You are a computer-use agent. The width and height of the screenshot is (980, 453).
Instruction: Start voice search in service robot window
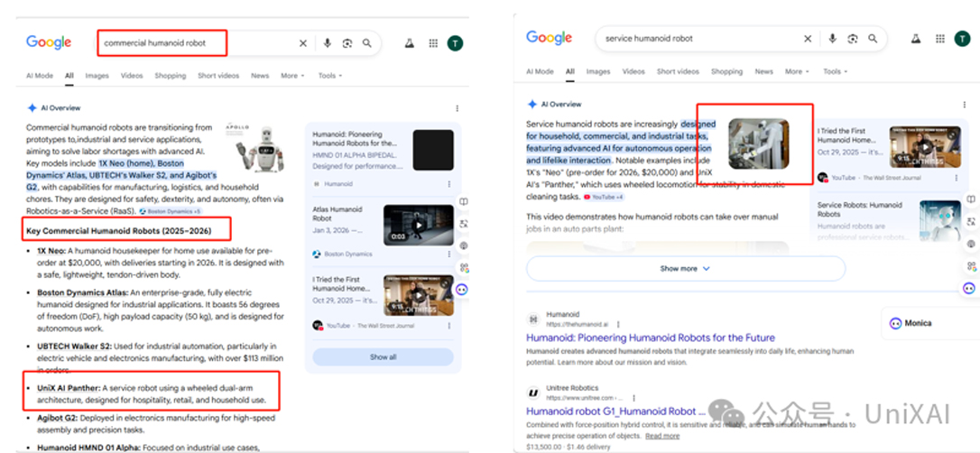pyautogui.click(x=832, y=39)
